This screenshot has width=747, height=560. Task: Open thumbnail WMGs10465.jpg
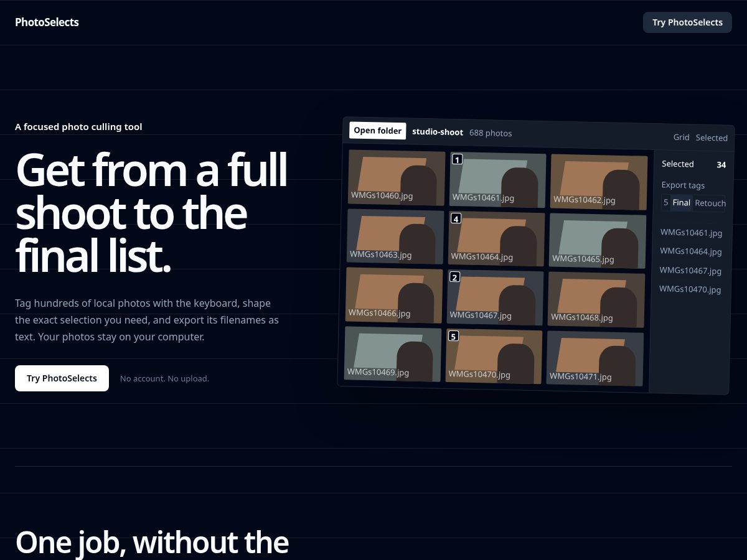pos(598,241)
